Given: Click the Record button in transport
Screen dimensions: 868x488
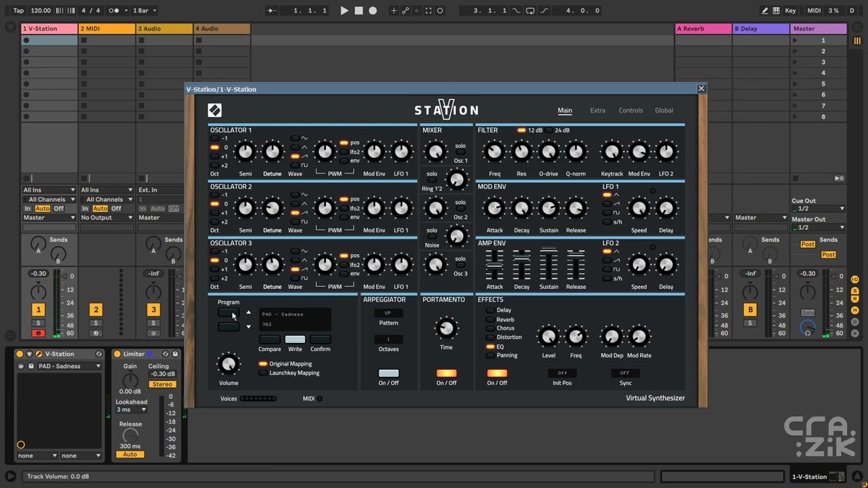Looking at the screenshot, I should tap(372, 10).
